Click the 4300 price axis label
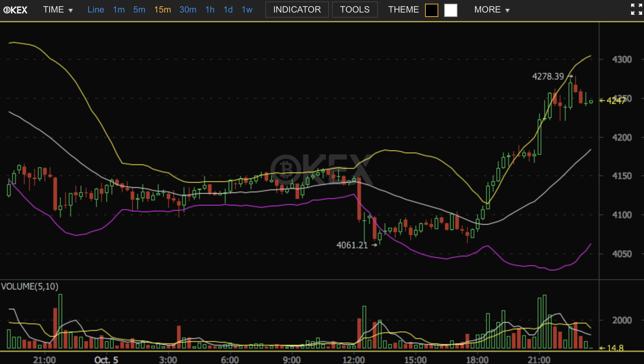 [622, 60]
